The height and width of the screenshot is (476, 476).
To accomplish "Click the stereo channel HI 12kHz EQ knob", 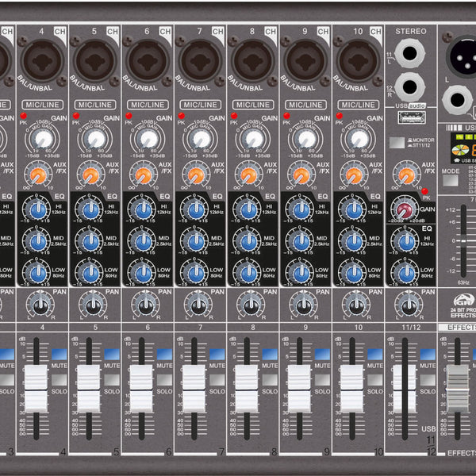I will tap(407, 242).
